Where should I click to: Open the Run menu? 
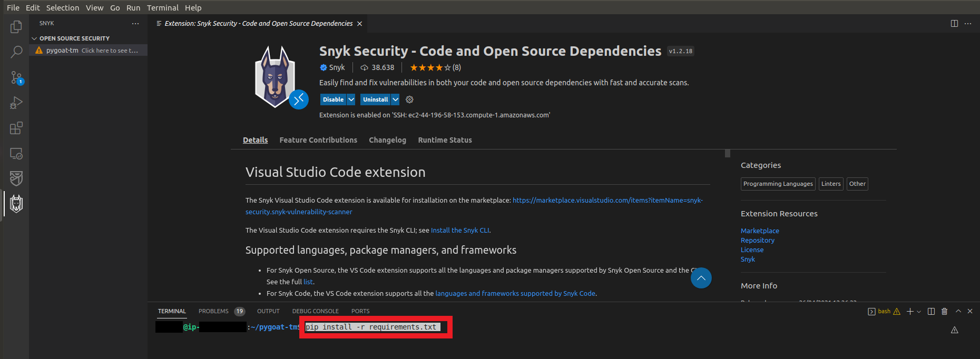tap(133, 7)
